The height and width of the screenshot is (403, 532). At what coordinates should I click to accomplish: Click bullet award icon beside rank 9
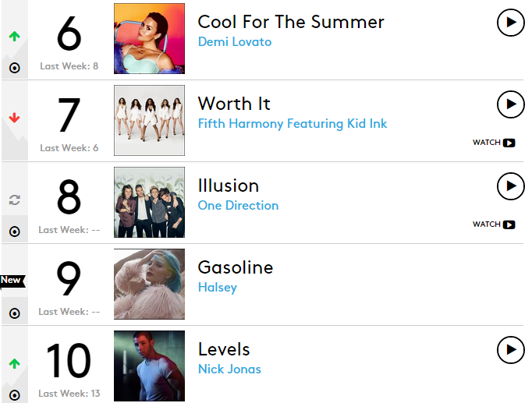tap(14, 313)
